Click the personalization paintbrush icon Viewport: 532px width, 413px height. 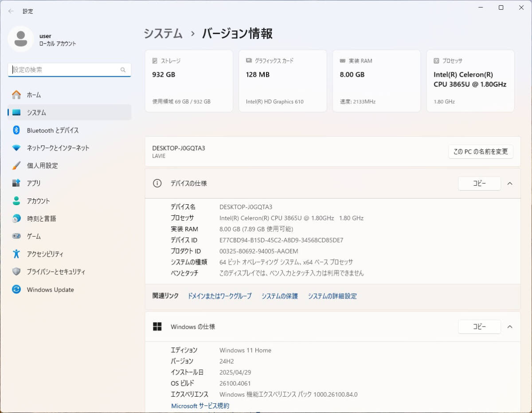[x=16, y=166]
